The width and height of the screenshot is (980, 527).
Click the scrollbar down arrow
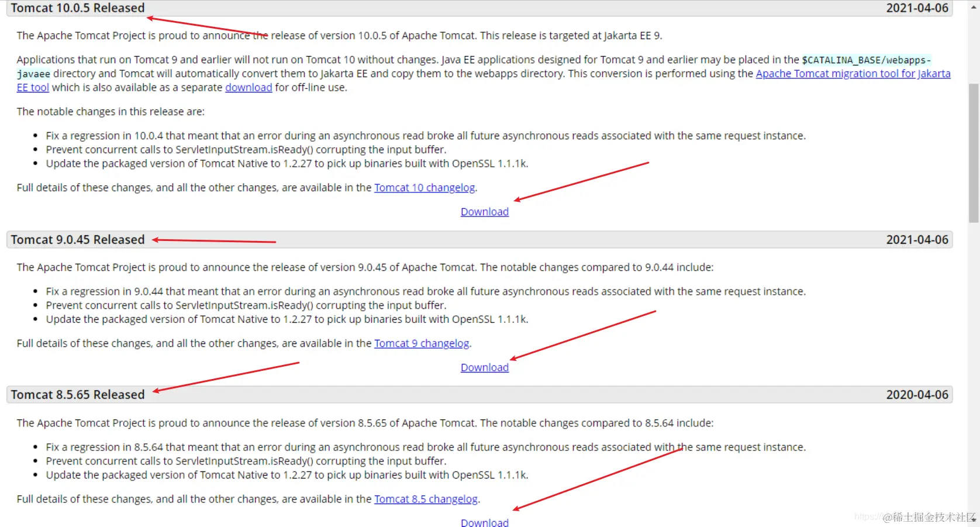(x=974, y=520)
